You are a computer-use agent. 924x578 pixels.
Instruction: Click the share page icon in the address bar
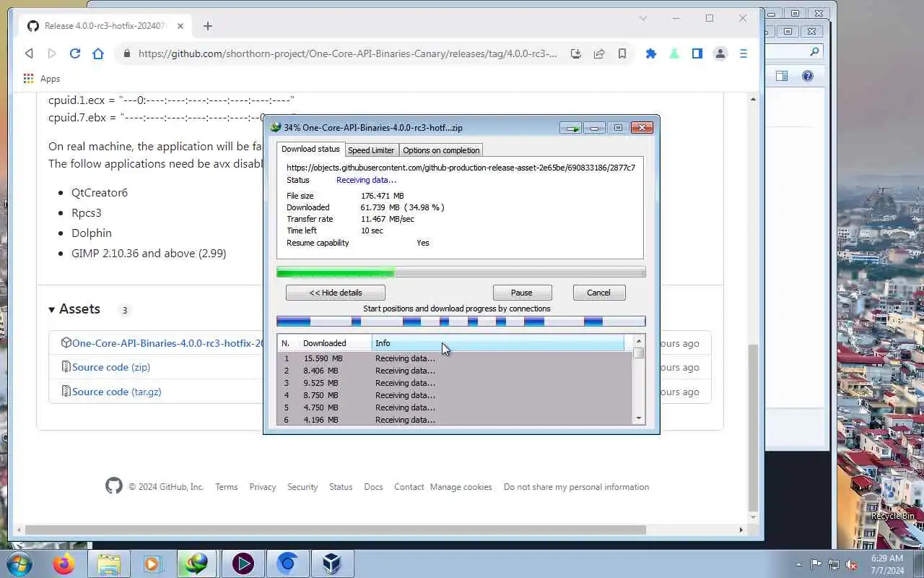[x=599, y=53]
